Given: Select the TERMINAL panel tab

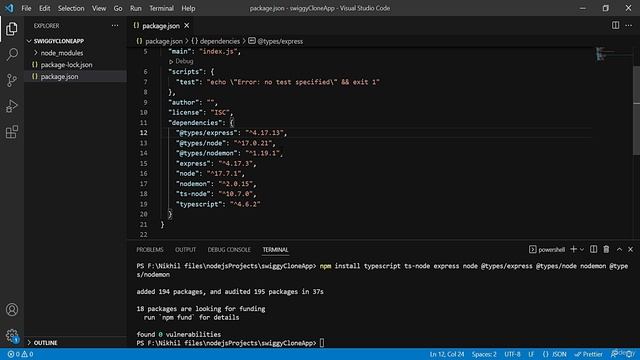Looking at the screenshot, I should pos(276,250).
